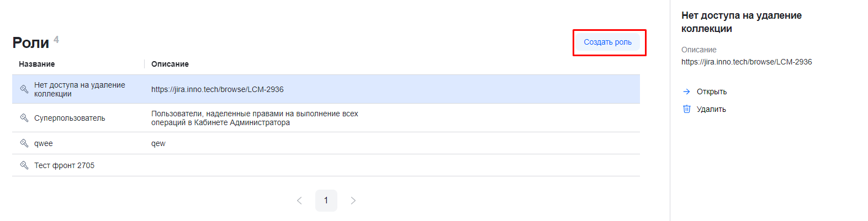
Task: Click key icon beside Суперпользователь role
Action: coord(24,118)
